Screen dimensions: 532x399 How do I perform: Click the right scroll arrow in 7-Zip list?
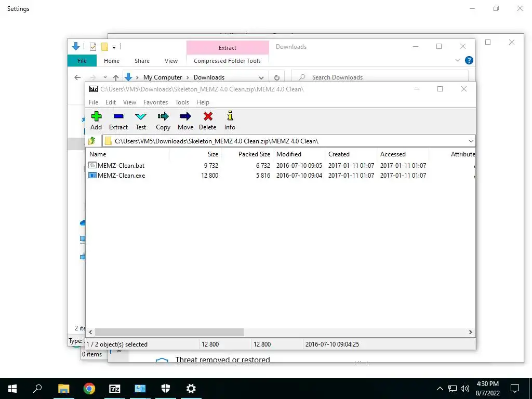(470, 332)
